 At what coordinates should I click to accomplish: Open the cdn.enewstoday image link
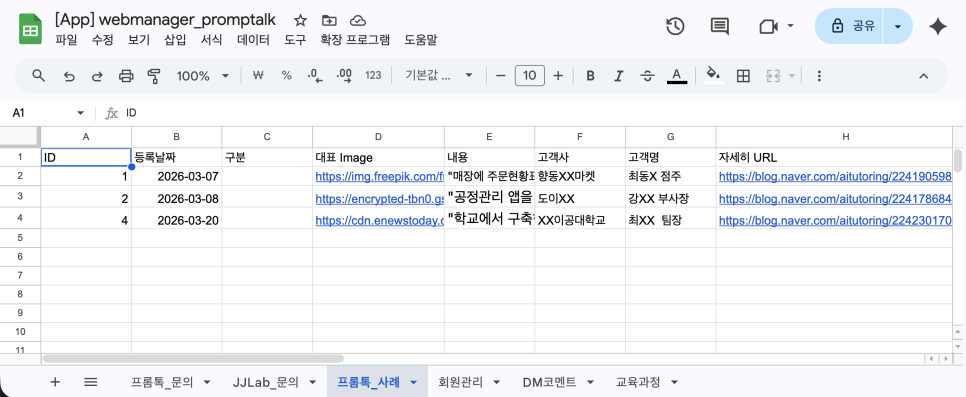[379, 220]
